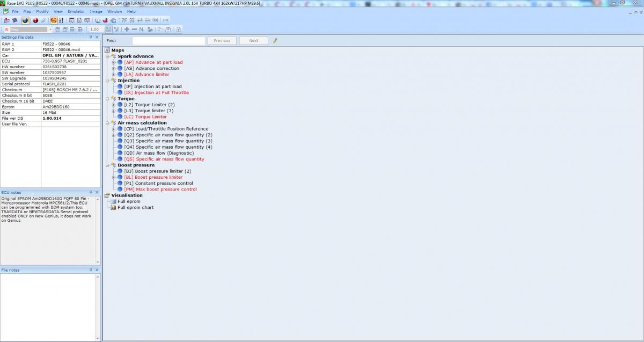Select [B3] Boost pressure limiter (2)
Screen dimensions: 644x342
point(157,171)
